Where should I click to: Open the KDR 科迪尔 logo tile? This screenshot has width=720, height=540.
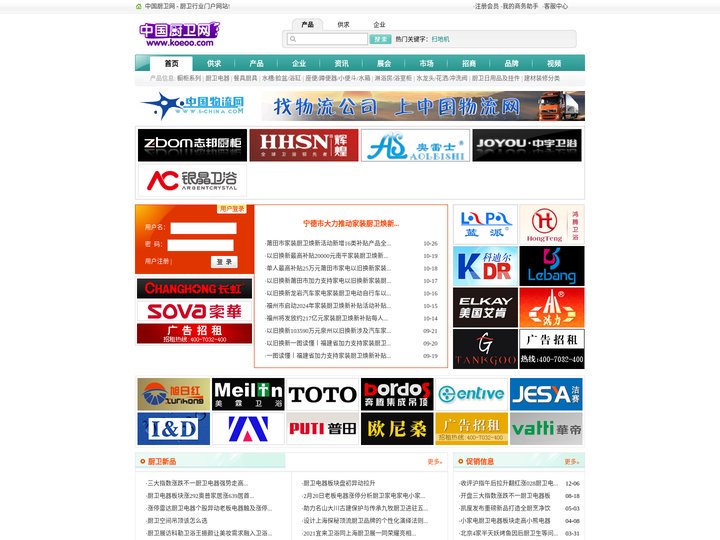(x=485, y=266)
